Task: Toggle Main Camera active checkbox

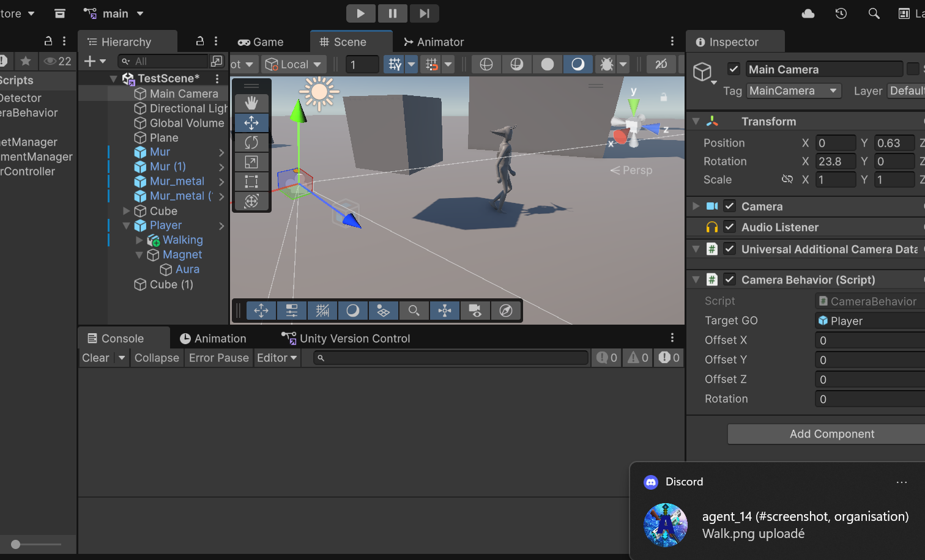Action: point(734,69)
